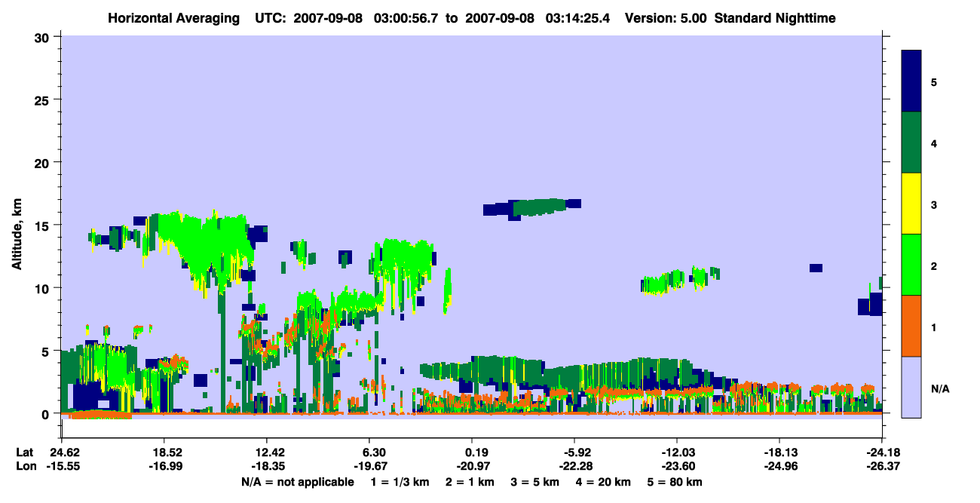The image size is (980, 503).
Task: Click the altitude tick label 5
Action: (x=47, y=351)
